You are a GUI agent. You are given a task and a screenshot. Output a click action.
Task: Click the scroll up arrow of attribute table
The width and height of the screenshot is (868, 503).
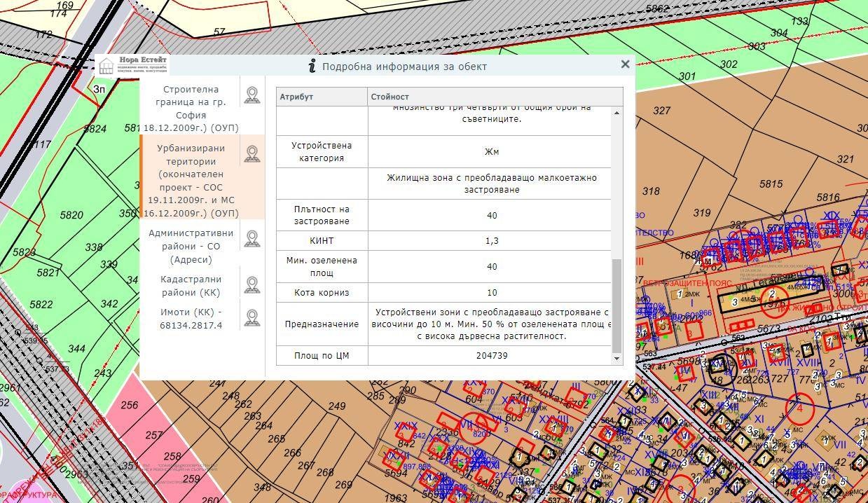[x=617, y=113]
